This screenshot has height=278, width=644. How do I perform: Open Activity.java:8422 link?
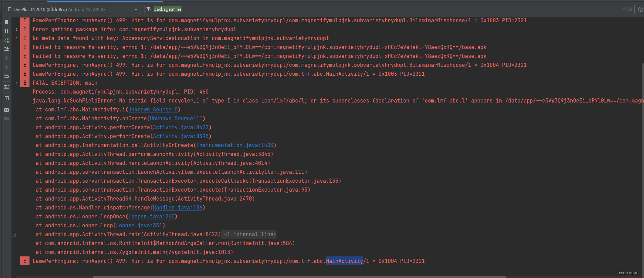(181, 128)
